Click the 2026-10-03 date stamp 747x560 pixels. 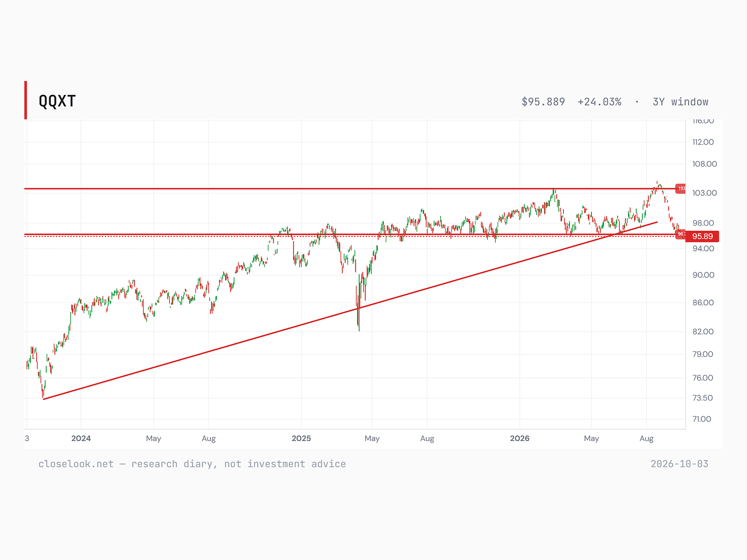tap(679, 464)
